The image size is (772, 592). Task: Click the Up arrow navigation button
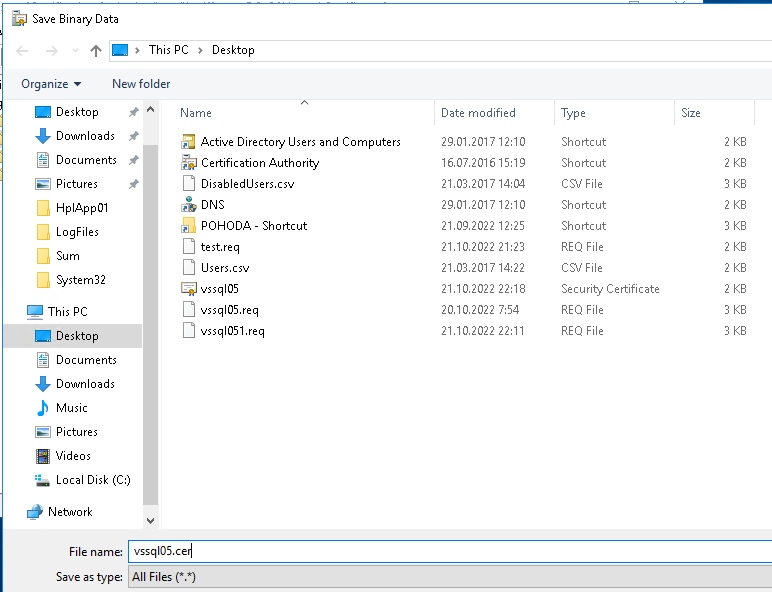(96, 50)
